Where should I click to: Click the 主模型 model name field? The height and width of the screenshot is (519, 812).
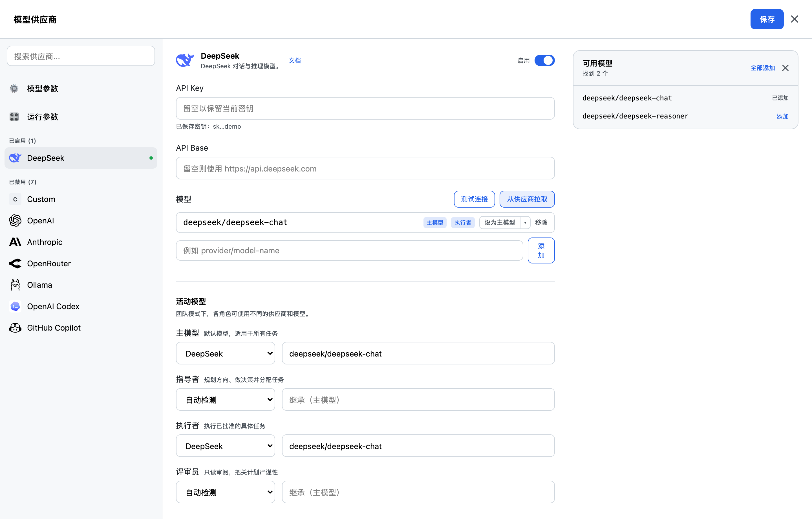418,353
